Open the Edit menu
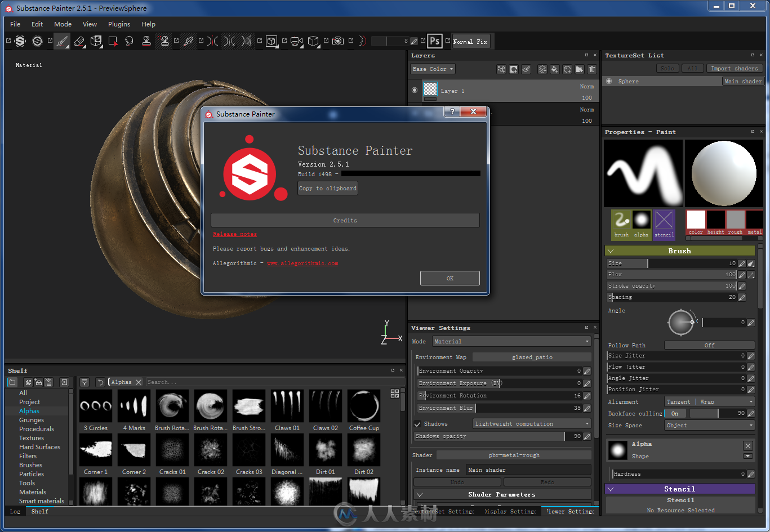 37,24
